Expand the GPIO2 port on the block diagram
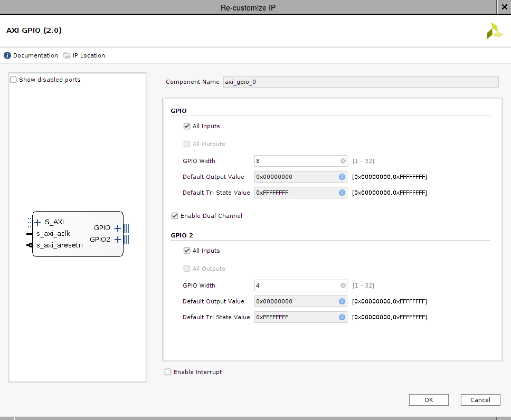This screenshot has width=511, height=420. click(118, 240)
